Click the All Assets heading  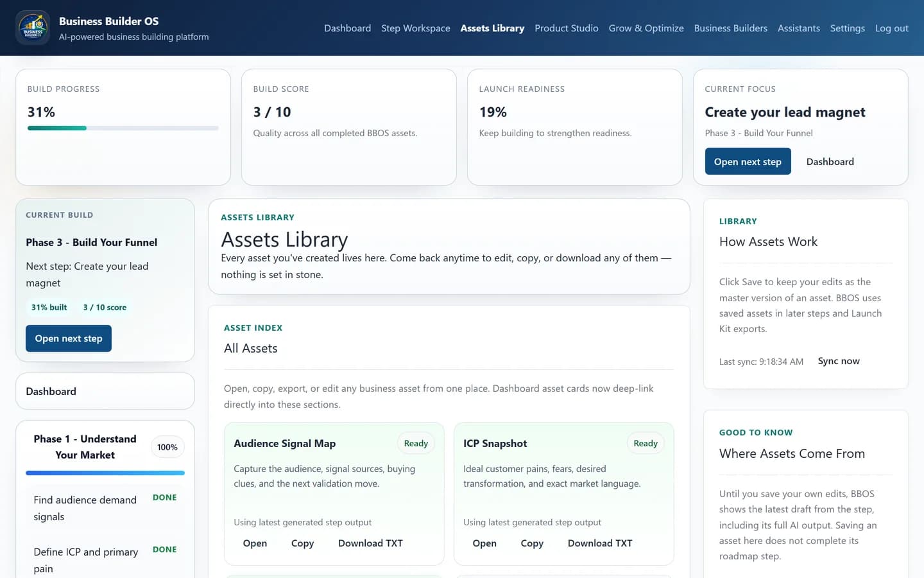tap(251, 348)
